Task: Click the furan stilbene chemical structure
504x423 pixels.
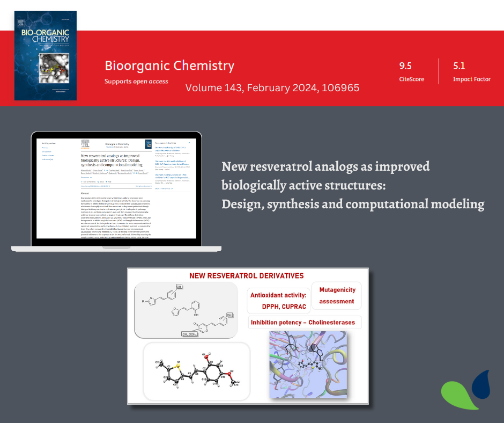Action: point(185,309)
